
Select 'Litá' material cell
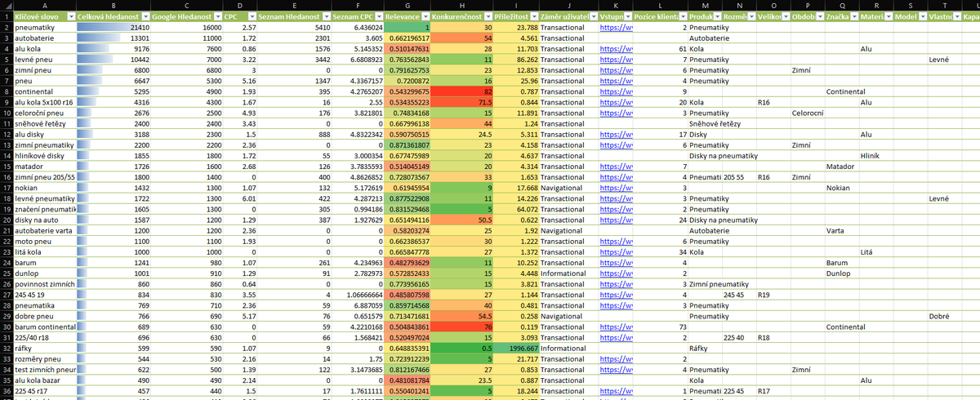point(876,252)
